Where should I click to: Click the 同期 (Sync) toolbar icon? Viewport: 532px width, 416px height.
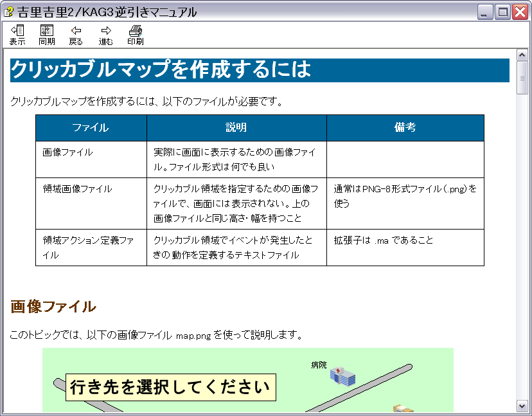pyautogui.click(x=47, y=35)
